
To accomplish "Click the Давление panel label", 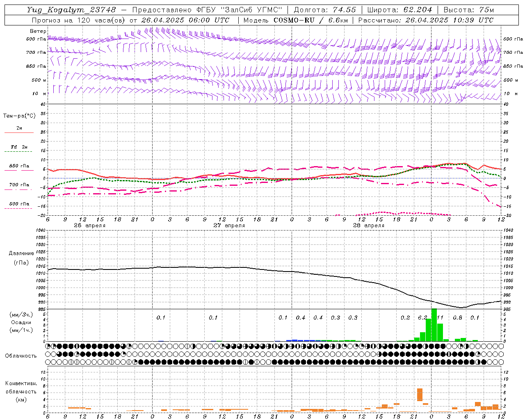I will coord(21,253).
